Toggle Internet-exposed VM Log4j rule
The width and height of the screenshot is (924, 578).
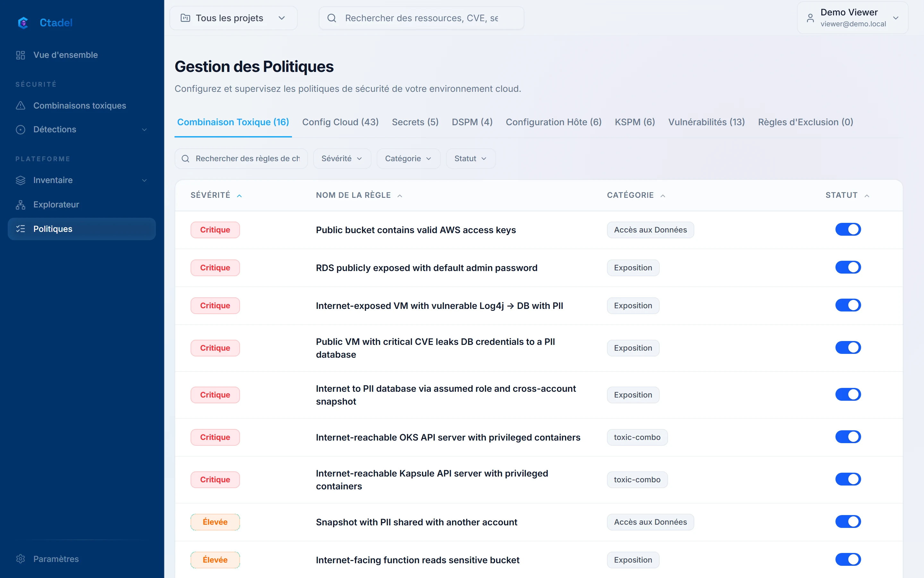coord(848,305)
